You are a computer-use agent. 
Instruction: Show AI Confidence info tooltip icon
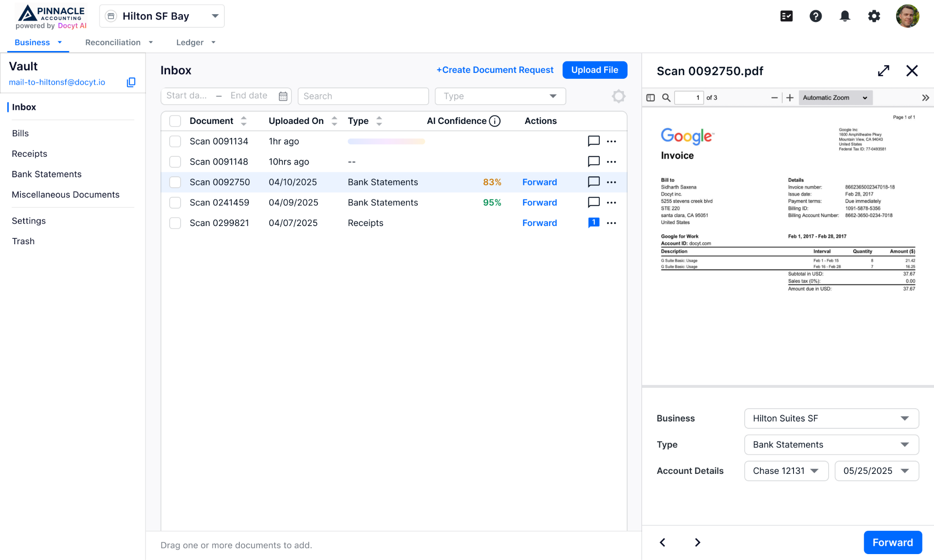click(x=495, y=121)
